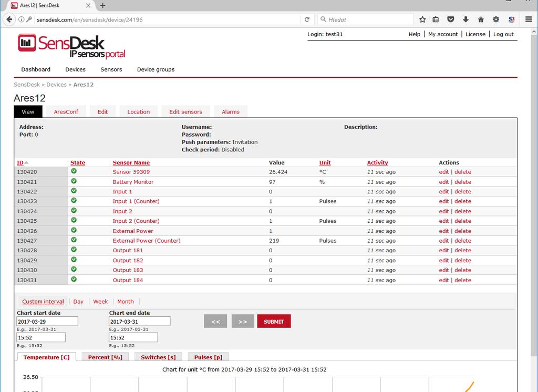
Task: Shift interval forward with >> button
Action: tap(243, 321)
